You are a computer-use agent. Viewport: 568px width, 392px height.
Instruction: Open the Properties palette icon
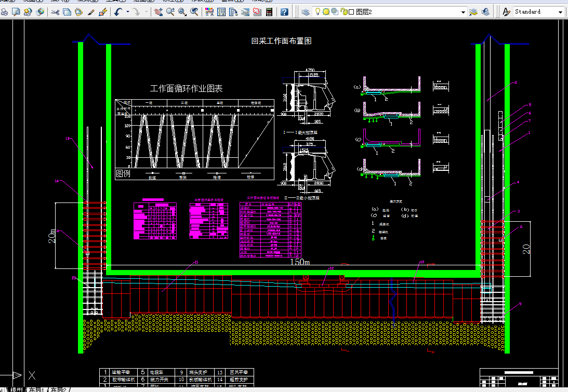pos(209,12)
